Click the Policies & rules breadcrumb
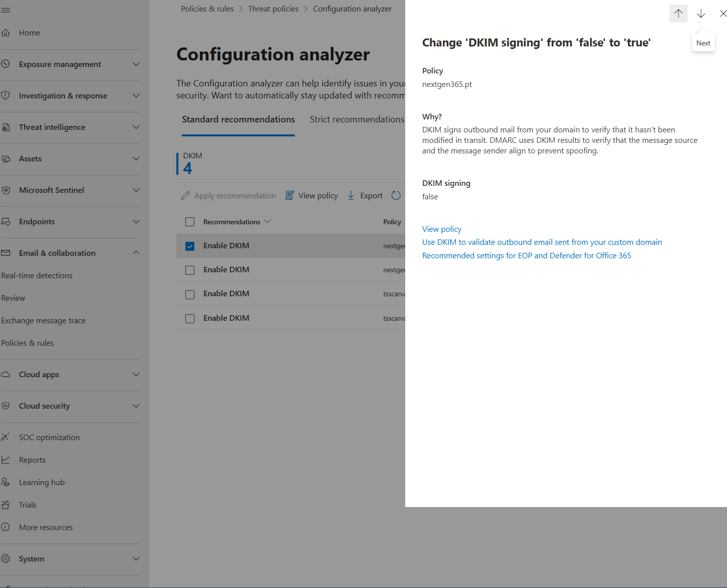The image size is (727, 588). 207,9
